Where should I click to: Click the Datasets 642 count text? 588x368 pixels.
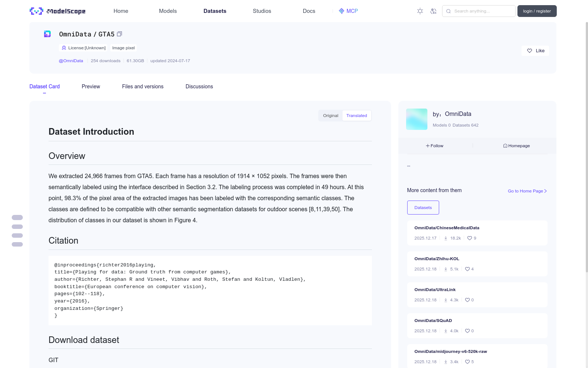click(466, 125)
